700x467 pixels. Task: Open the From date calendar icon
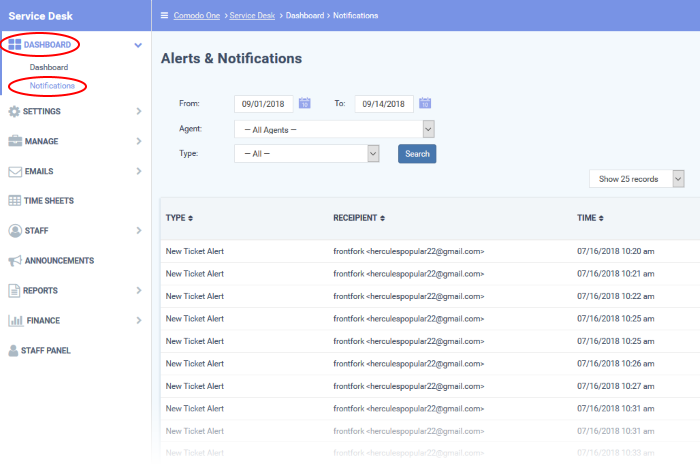tap(305, 103)
